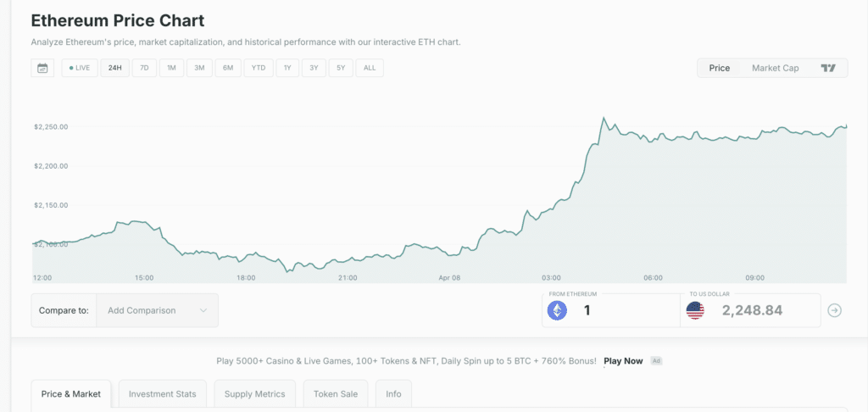Click the arrow icon beside converter

(834, 311)
